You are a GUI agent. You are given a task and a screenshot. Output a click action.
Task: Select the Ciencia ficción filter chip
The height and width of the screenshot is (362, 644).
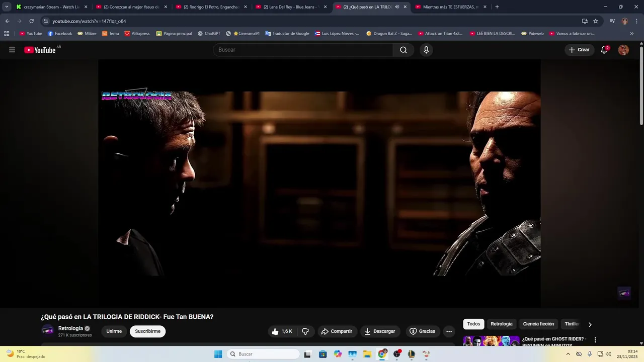point(538,324)
